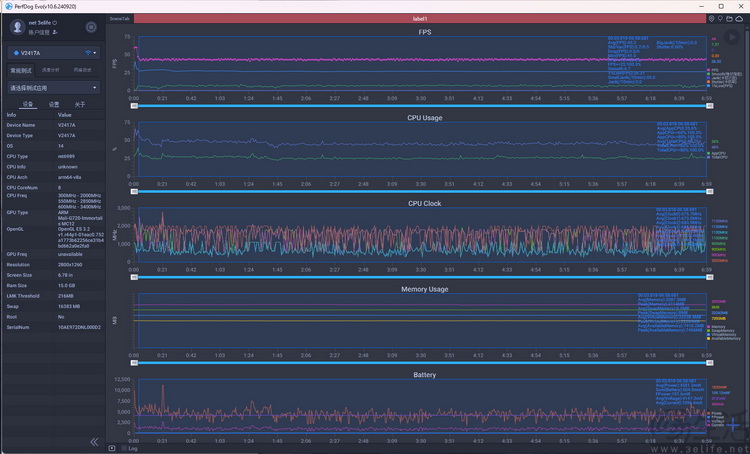Click the CPU Type value mt6989
Image resolution: width=750 pixels, height=454 pixels.
pos(66,156)
